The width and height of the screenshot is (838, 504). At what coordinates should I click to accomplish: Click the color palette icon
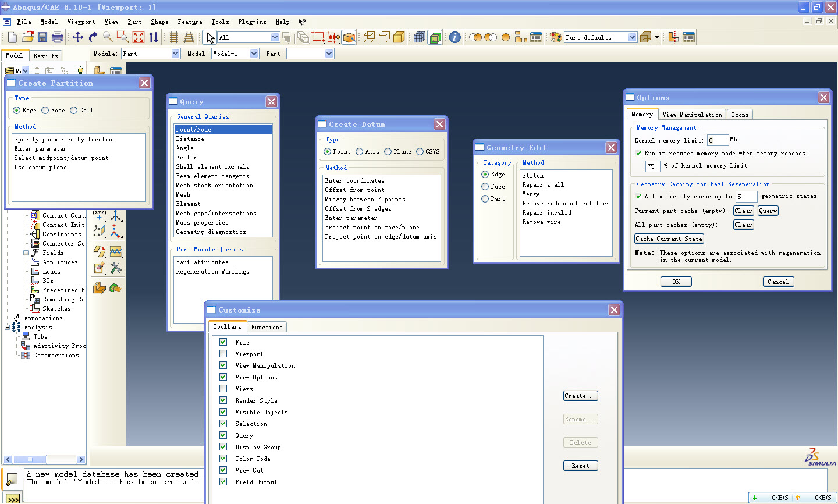pos(556,37)
